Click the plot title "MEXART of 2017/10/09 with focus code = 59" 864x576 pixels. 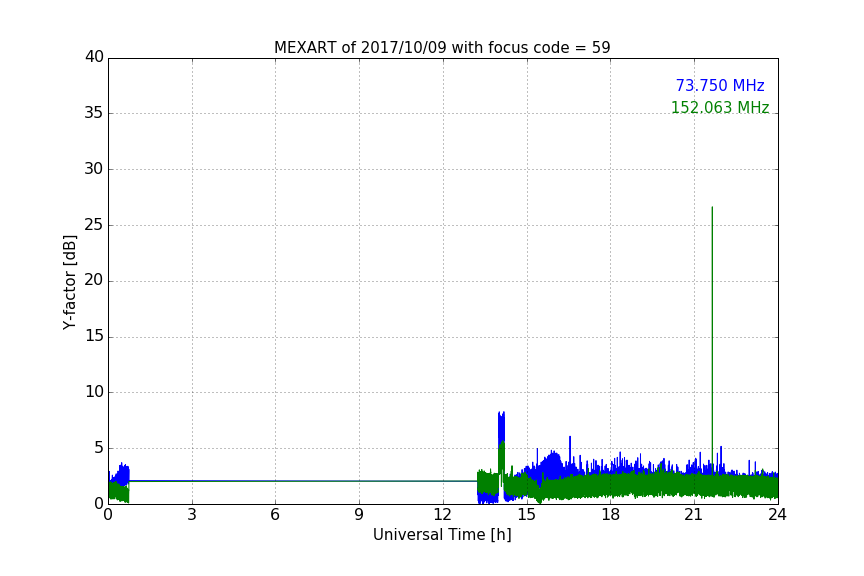pyautogui.click(x=442, y=47)
